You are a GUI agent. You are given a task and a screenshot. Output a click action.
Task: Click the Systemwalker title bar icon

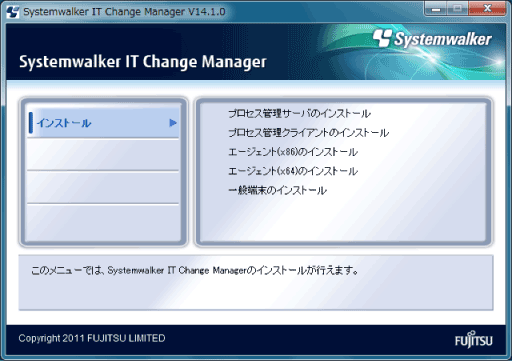click(13, 12)
